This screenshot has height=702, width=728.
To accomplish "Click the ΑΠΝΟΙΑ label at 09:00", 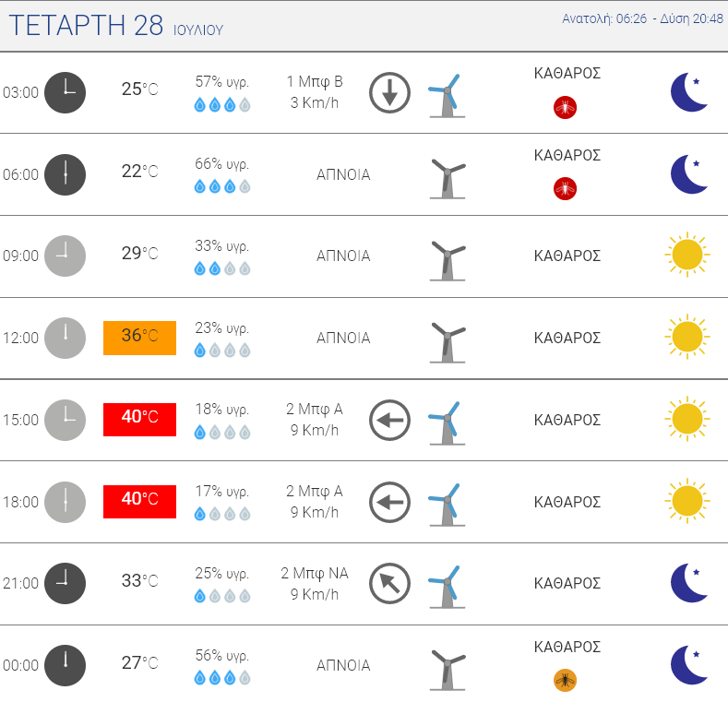I will [343, 256].
